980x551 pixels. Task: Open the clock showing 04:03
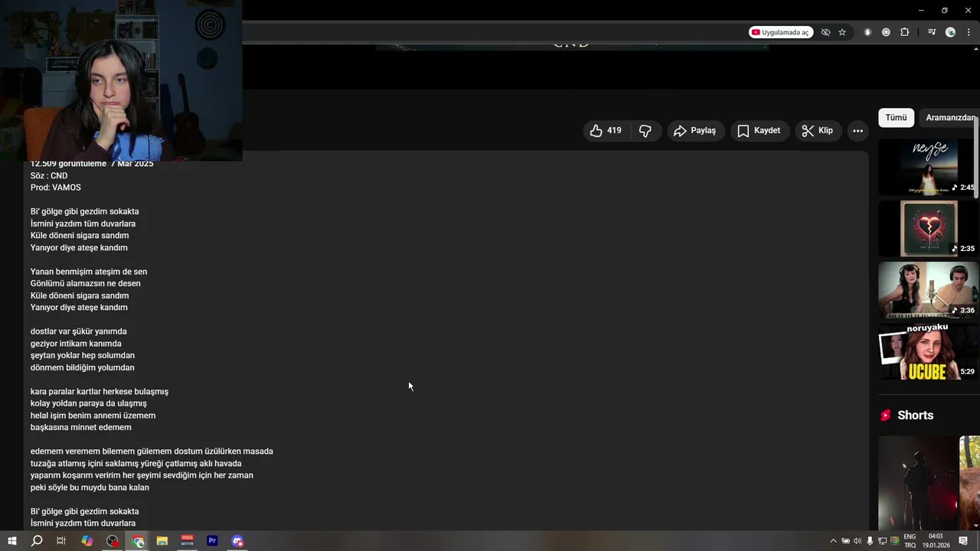pos(935,541)
